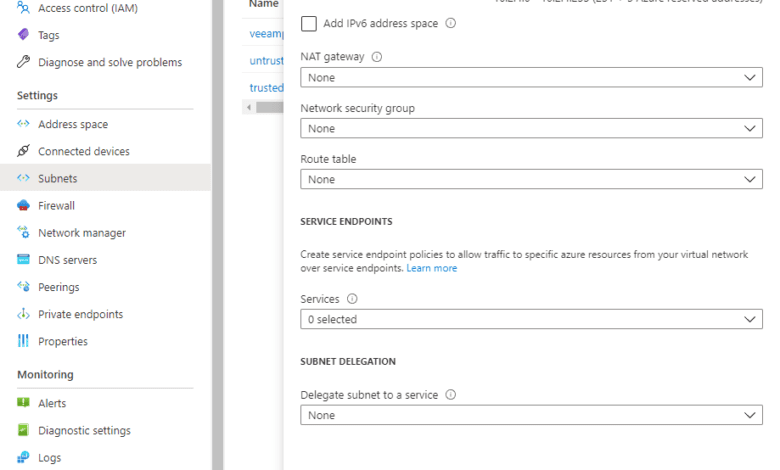780x470 pixels.
Task: Click the horizontal scrollbar left arrow in subnet list
Action: tap(249, 107)
